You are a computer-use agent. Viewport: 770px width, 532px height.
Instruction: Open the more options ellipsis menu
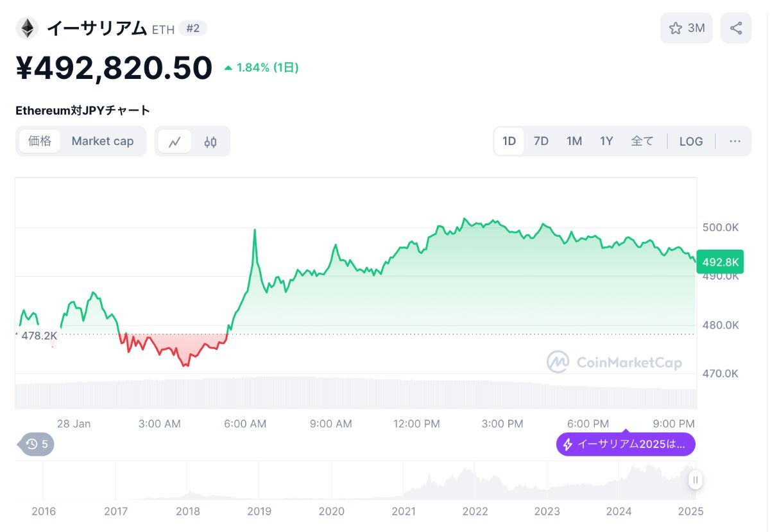(x=735, y=141)
